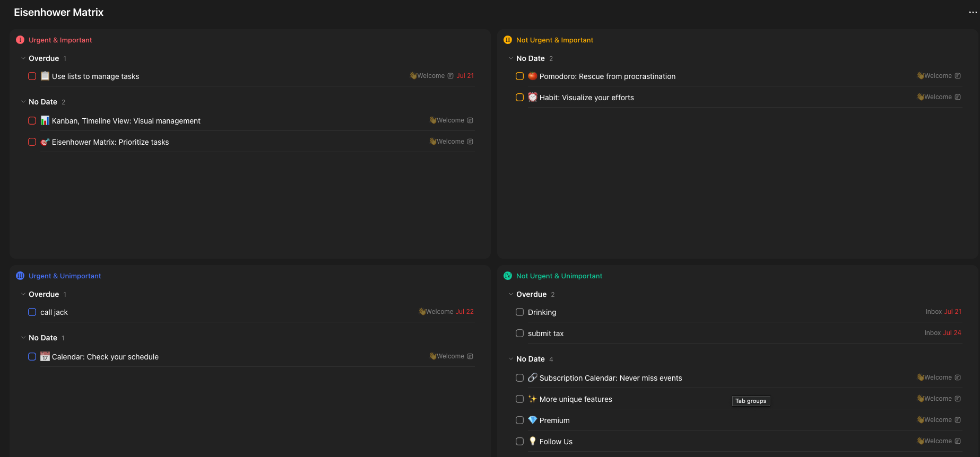980x457 pixels.
Task: Select the 'Eisenhower Matrix' page title
Action: (58, 12)
